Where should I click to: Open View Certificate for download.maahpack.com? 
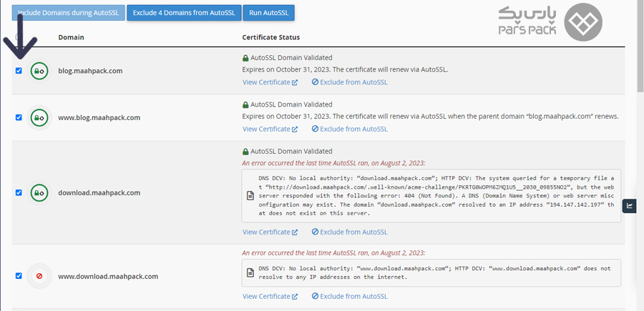270,232
